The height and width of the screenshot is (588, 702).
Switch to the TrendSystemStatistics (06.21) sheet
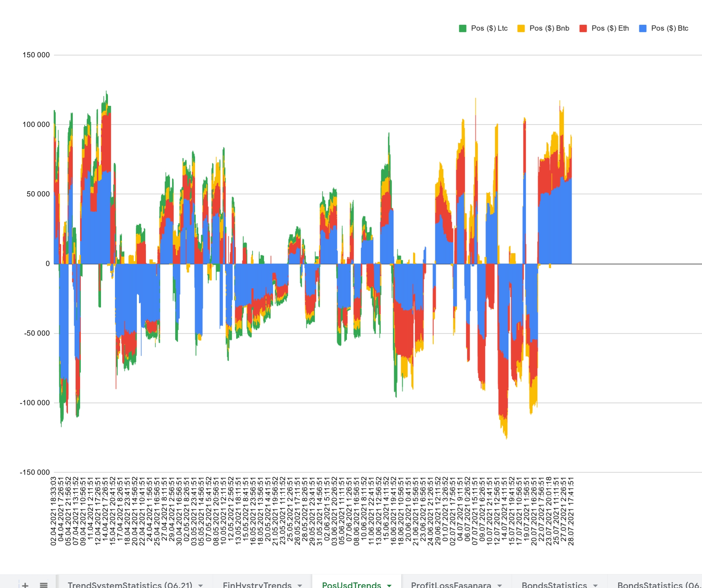[x=130, y=585]
